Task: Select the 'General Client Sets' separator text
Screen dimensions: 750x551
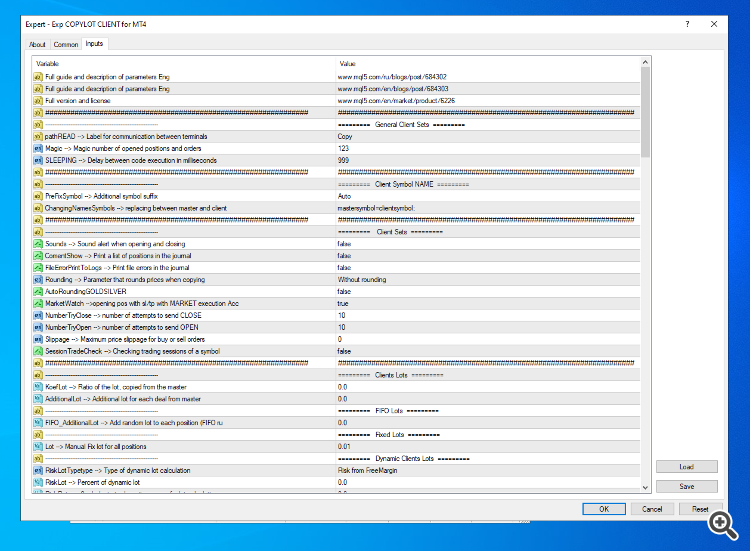Action: tap(402, 125)
